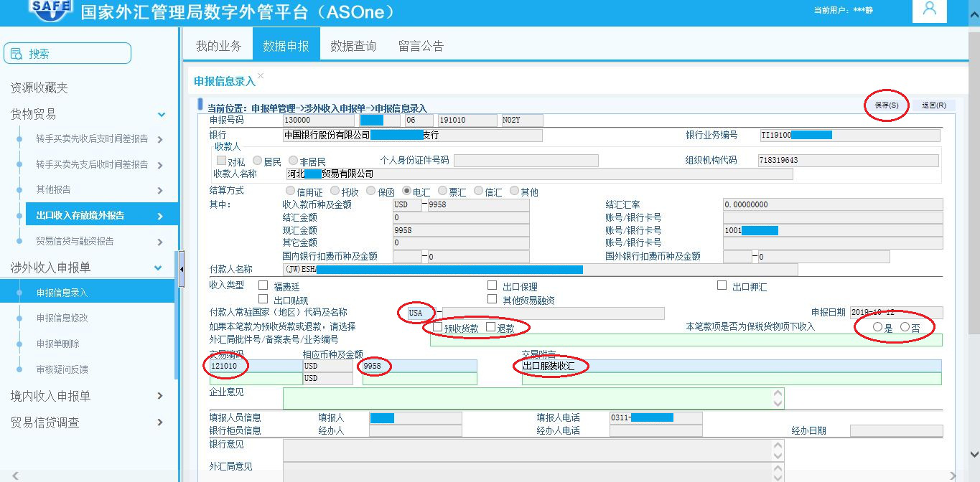Check the 出口押汇 checkbox
Screen dimensions: 980x482
pos(722,285)
